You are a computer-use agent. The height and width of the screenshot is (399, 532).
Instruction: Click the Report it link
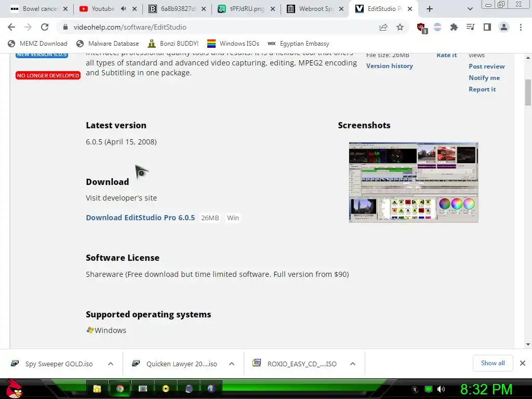(x=482, y=89)
